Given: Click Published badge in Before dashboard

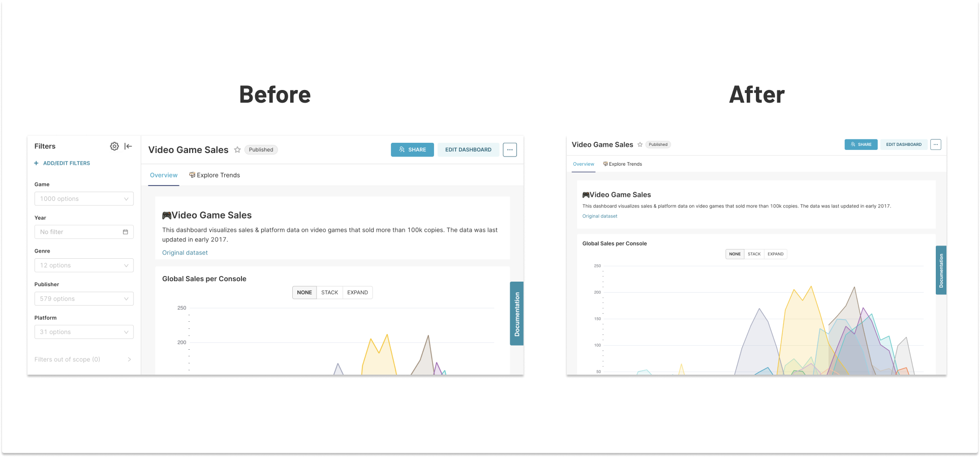Looking at the screenshot, I should (x=261, y=150).
